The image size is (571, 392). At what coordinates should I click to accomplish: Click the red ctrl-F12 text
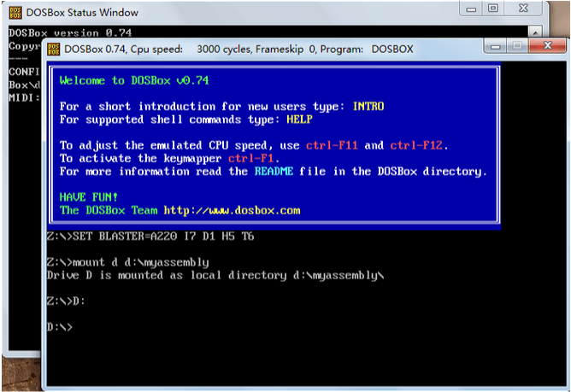(x=416, y=145)
